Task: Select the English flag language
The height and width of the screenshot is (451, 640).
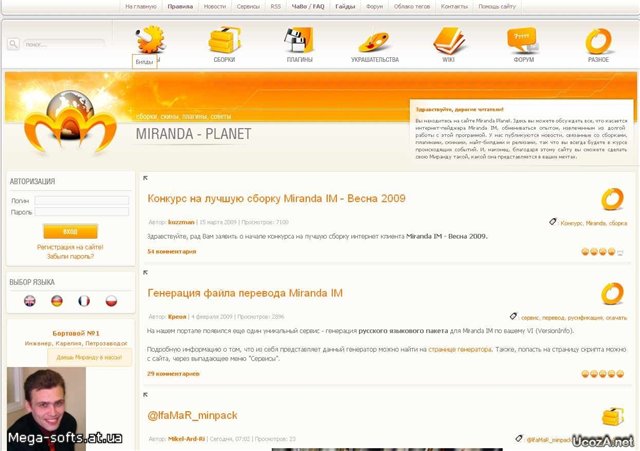Action: point(30,301)
